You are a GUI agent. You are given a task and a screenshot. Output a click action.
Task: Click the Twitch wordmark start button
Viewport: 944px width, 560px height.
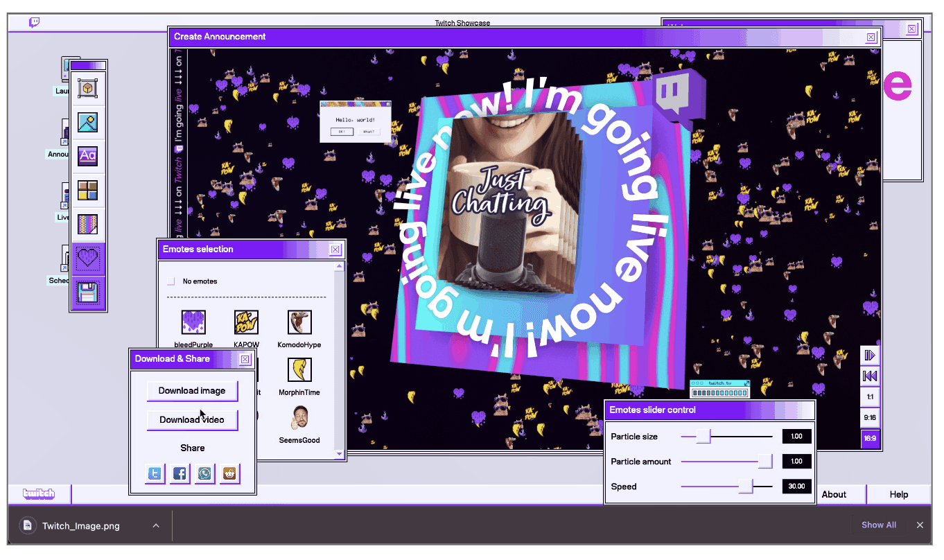(x=39, y=494)
